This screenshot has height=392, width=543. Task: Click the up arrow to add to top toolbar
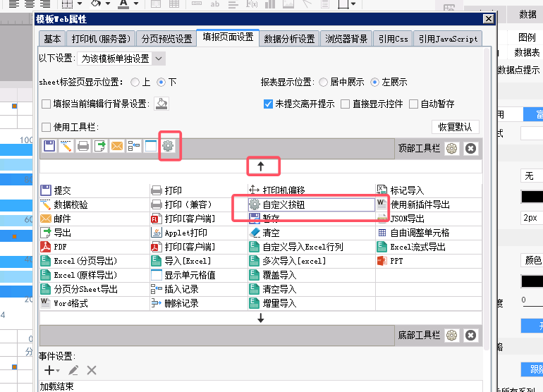260,166
